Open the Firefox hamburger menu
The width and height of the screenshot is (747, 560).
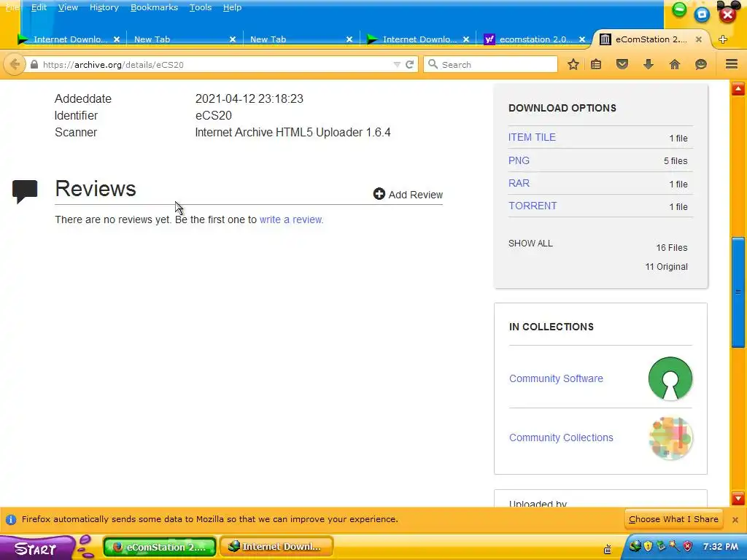click(x=732, y=64)
